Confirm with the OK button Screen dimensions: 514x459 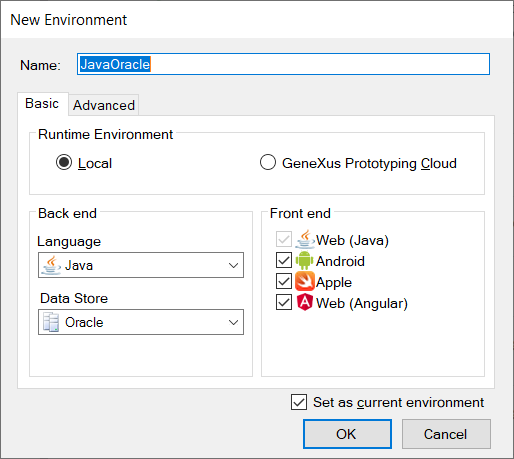click(x=347, y=434)
